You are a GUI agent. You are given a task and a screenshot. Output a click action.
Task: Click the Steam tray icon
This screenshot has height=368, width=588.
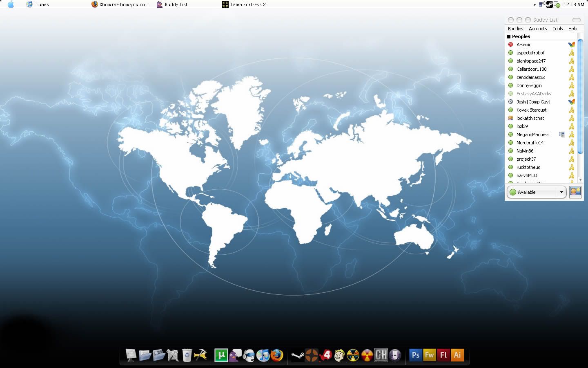pos(550,4)
